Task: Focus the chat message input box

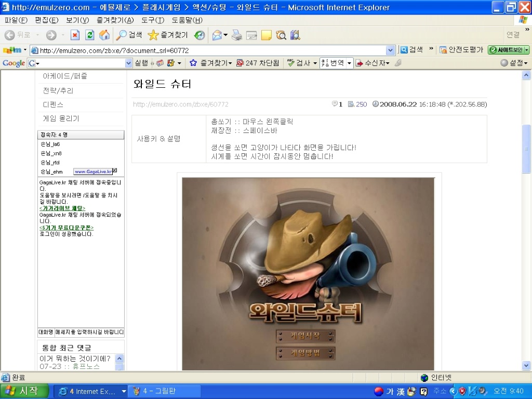Action: [89, 332]
